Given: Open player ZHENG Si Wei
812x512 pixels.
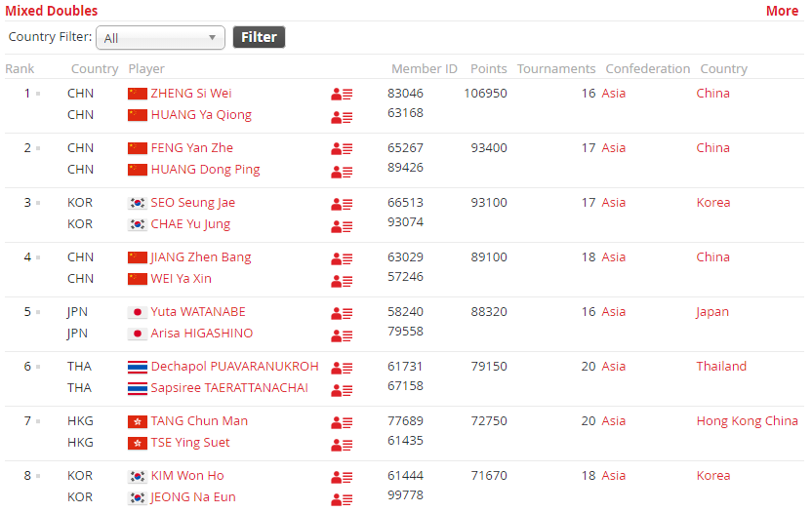Looking at the screenshot, I should point(191,94).
